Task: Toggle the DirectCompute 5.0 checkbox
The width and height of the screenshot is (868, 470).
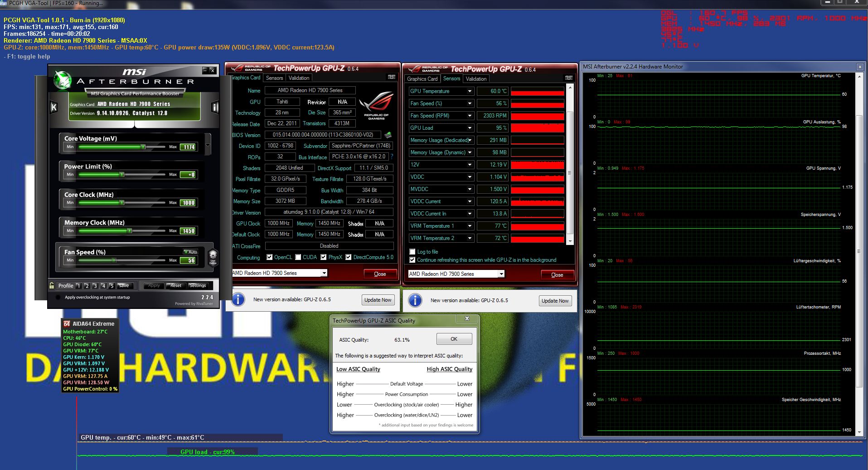Action: tap(349, 257)
